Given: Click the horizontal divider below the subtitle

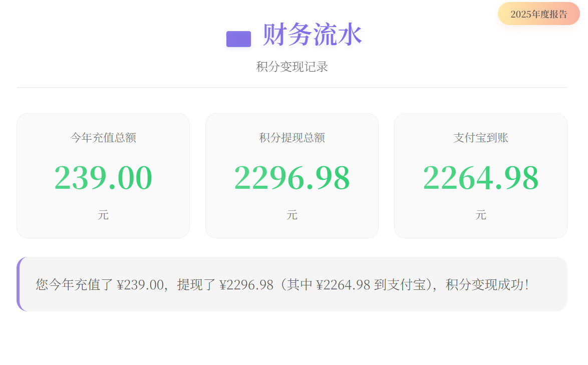Looking at the screenshot, I should (292, 88).
